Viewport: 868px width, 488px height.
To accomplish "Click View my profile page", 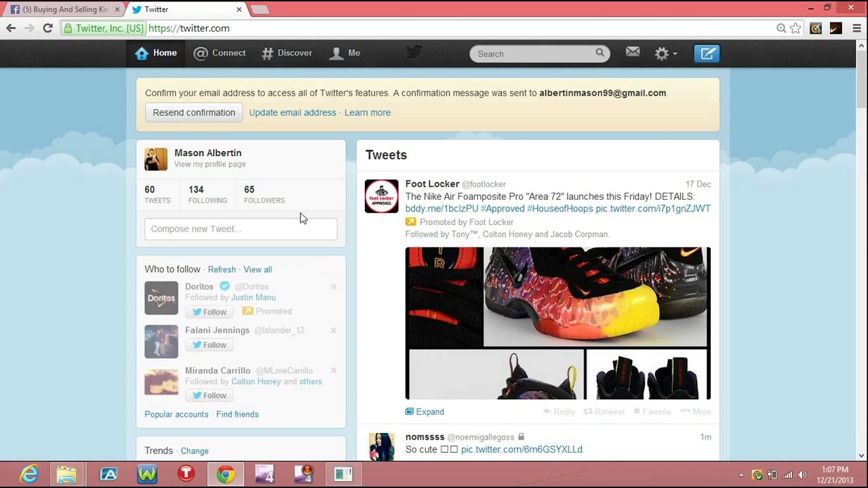I will coord(210,165).
